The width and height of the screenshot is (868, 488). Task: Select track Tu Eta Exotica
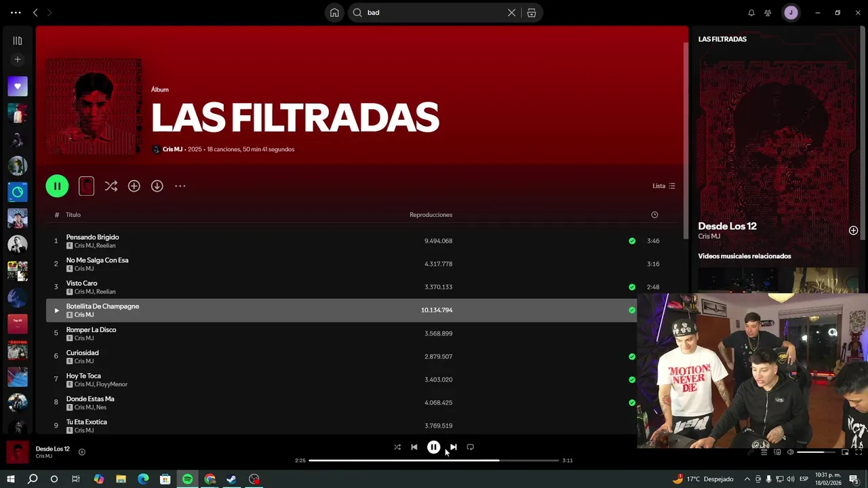tap(86, 422)
